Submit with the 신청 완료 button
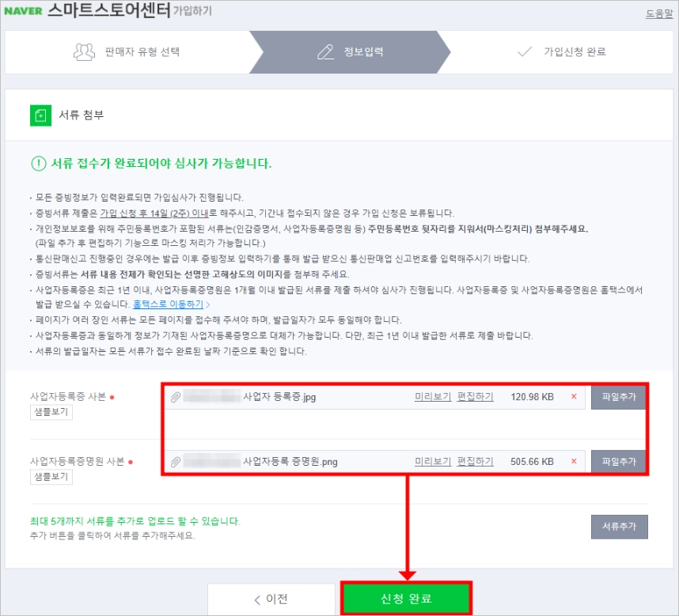 coord(406,599)
